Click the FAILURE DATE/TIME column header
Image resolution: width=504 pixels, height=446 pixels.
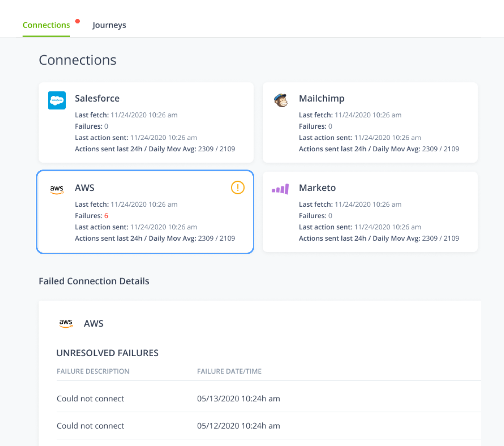pyautogui.click(x=229, y=371)
